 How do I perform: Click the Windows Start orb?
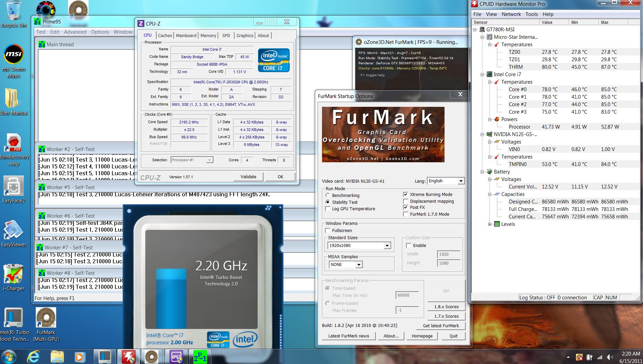pos(9,357)
